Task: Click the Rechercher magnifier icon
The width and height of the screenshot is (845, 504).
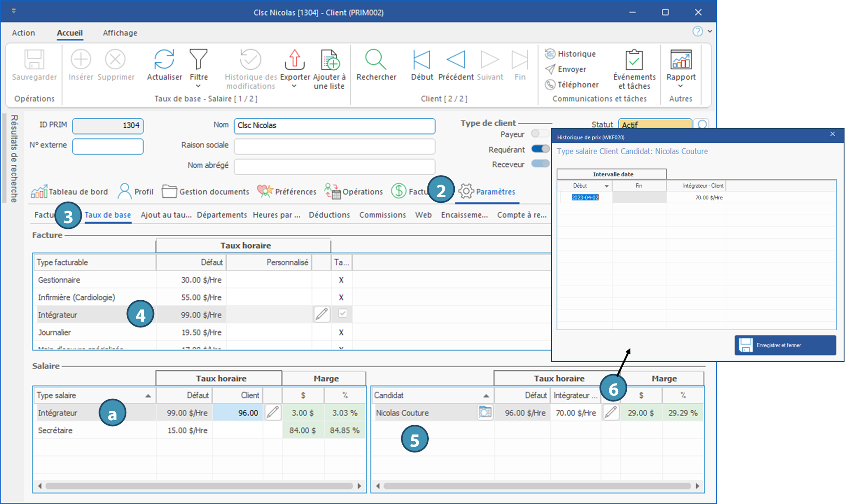Action: pos(375,60)
